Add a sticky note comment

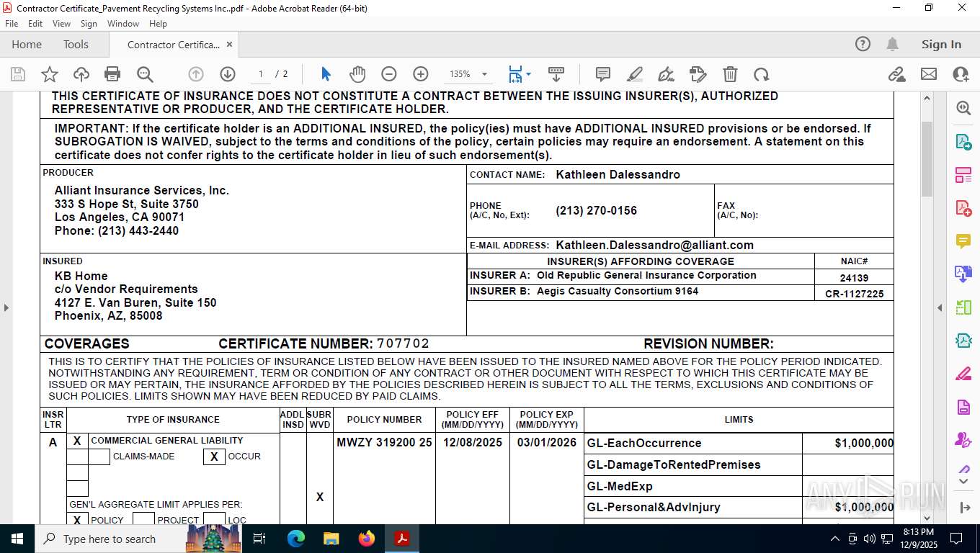[603, 74]
